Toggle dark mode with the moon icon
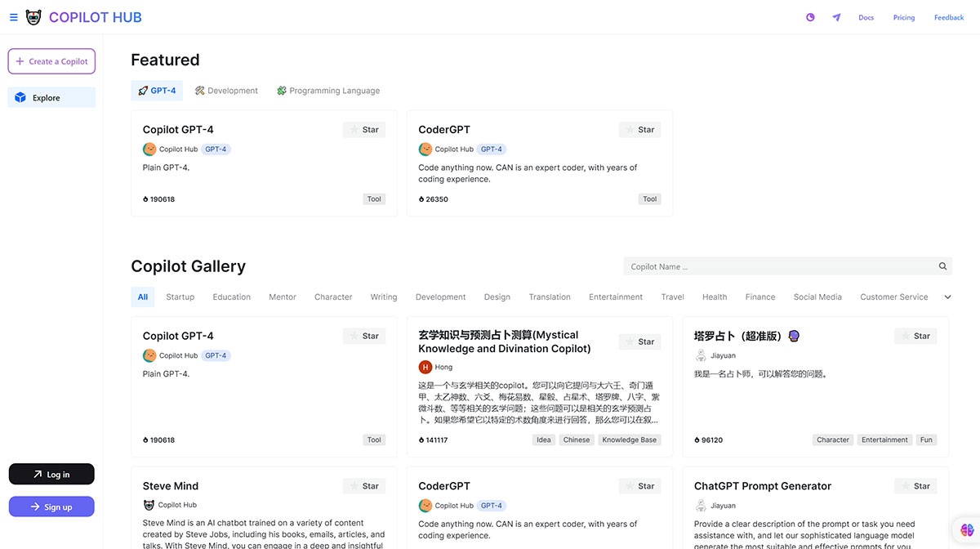 (x=809, y=16)
